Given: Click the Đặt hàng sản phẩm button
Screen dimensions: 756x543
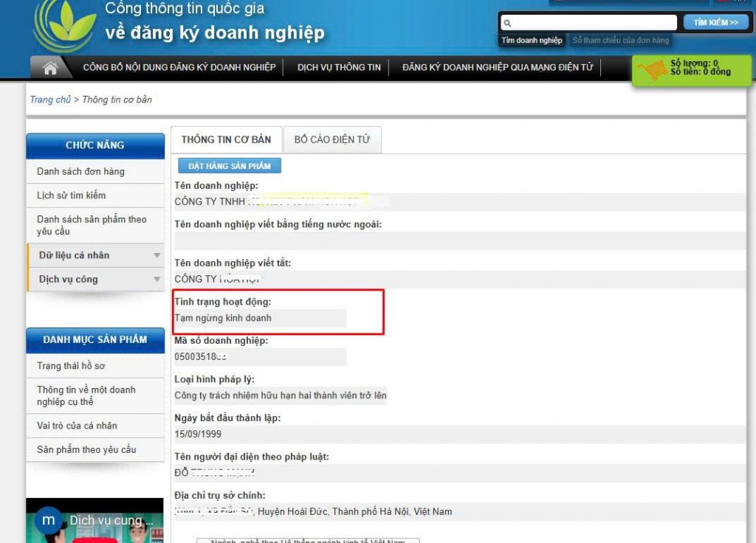Looking at the screenshot, I should click(230, 166).
